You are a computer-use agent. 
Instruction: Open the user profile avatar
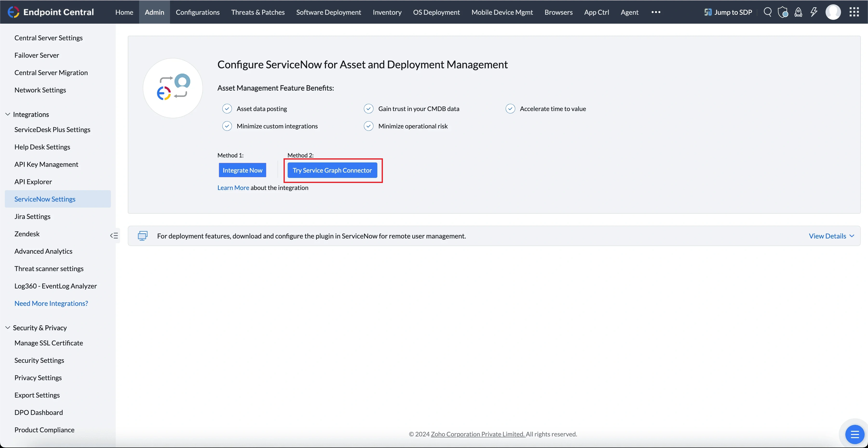point(833,12)
